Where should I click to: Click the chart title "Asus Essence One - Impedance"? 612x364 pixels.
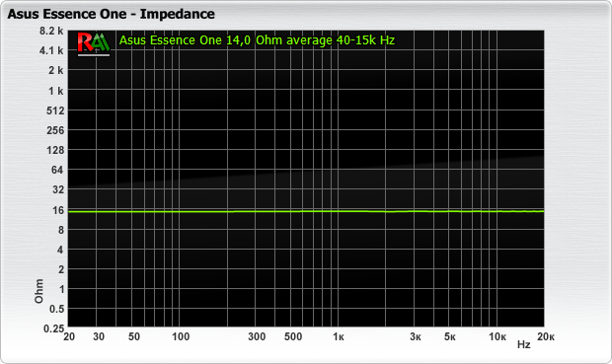click(x=112, y=14)
